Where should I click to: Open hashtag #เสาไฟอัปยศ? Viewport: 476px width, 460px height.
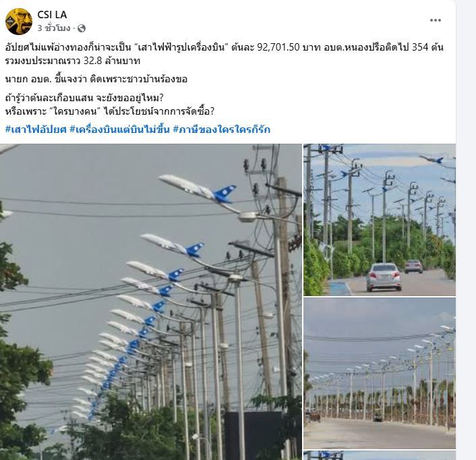36,130
